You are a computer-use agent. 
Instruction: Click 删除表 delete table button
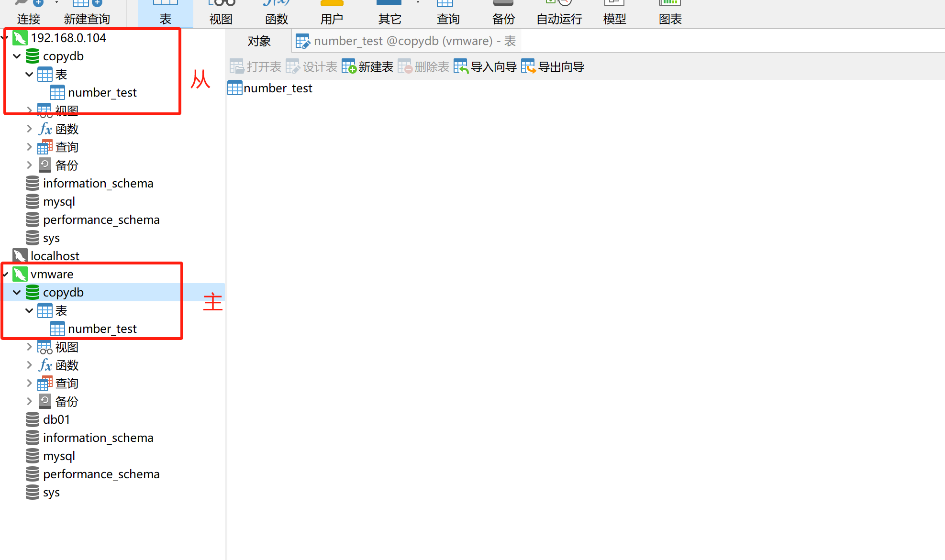click(423, 67)
